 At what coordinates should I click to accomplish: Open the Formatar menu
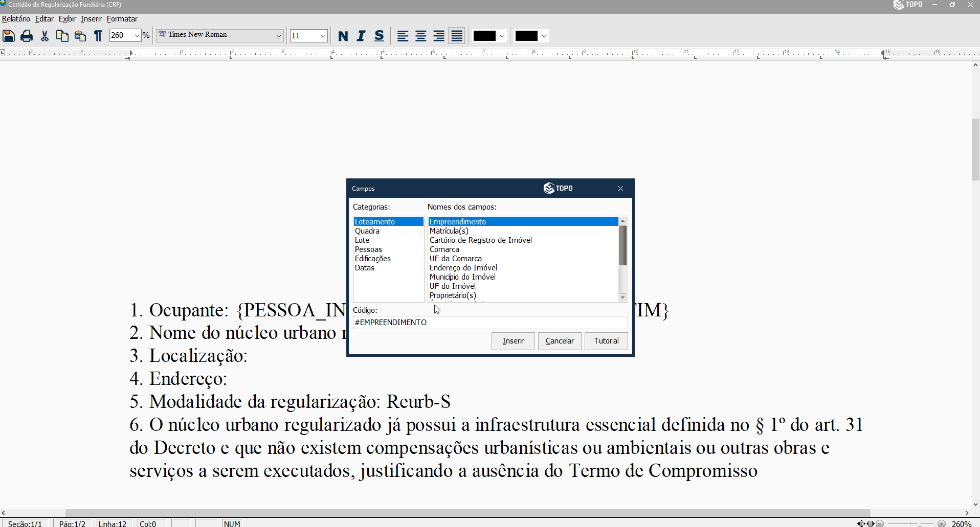122,19
